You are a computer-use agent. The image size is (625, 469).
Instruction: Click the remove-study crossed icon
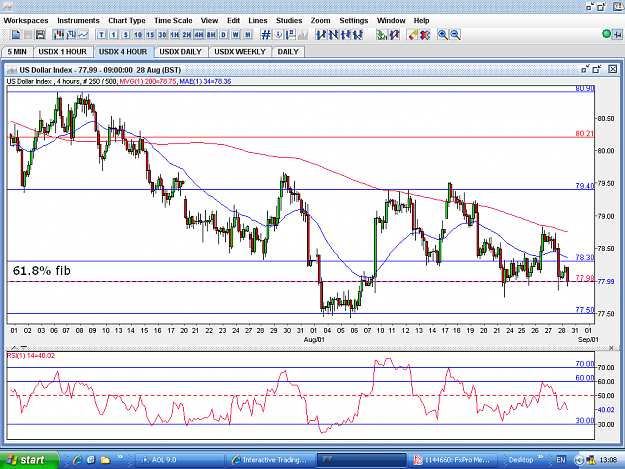[394, 35]
